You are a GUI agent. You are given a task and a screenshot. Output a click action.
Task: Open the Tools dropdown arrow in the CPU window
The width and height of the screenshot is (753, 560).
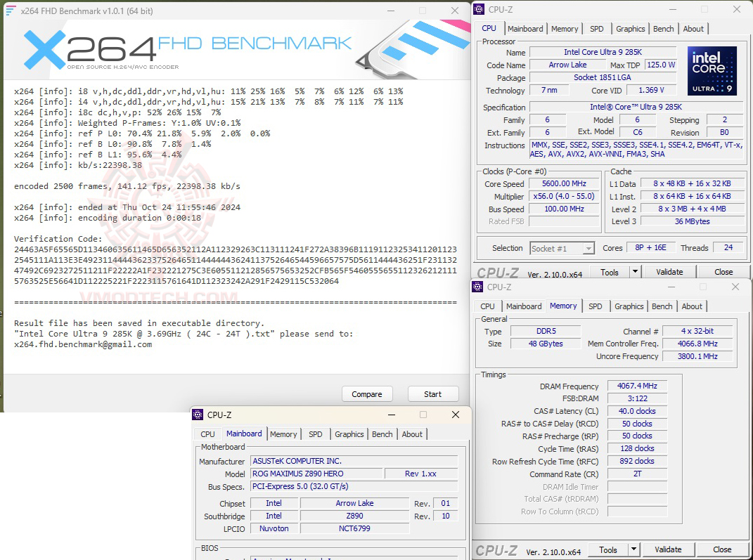coord(635,272)
